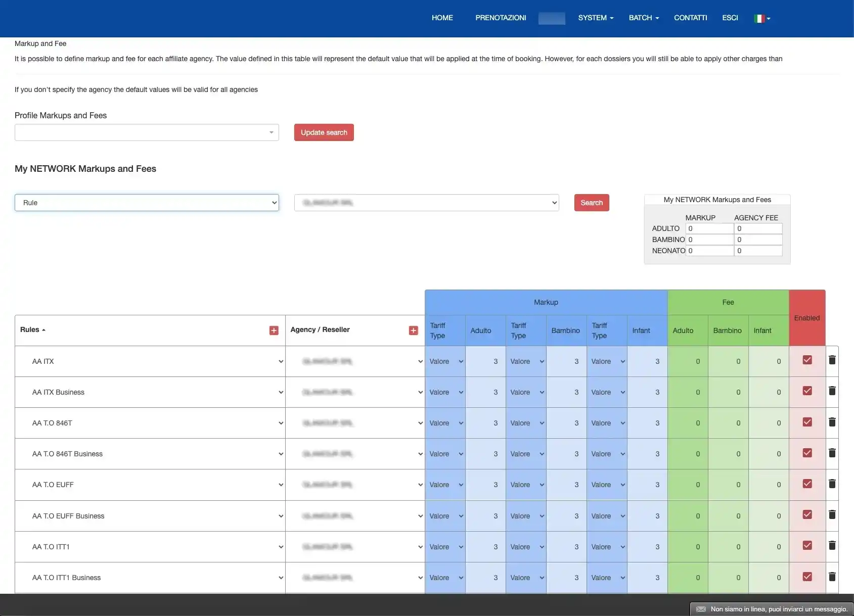Delete the AA T.O 846T rule row
This screenshot has height=616, width=854.
832,422
